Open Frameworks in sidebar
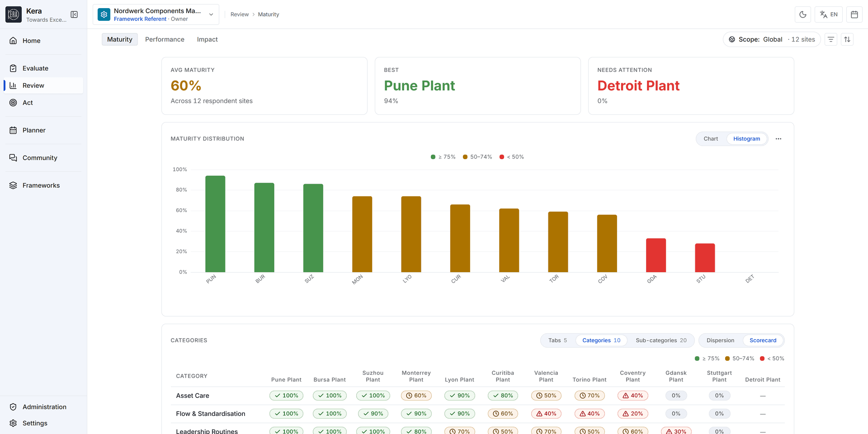Viewport: 868px width, 434px height. click(x=43, y=185)
